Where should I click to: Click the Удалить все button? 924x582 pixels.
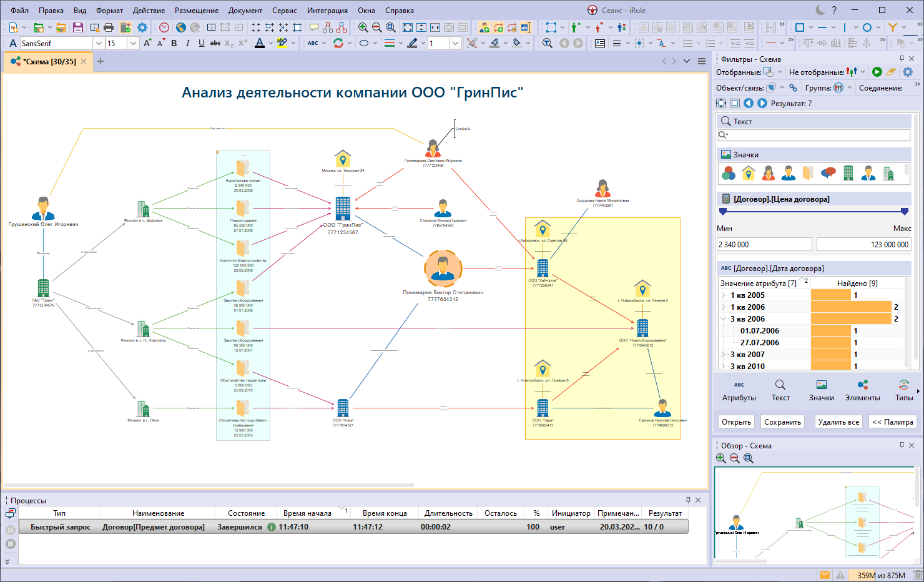(838, 422)
